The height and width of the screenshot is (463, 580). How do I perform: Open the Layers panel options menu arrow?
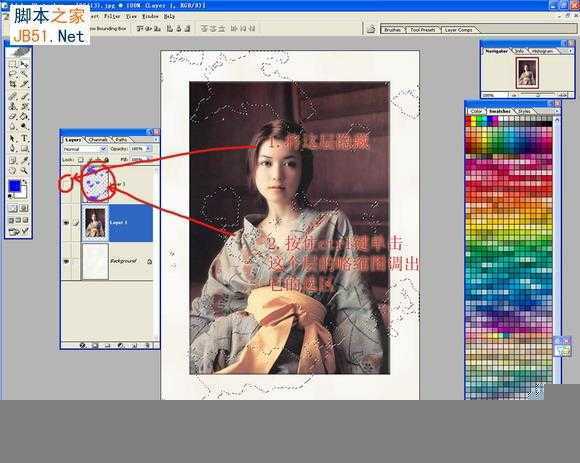[156, 139]
